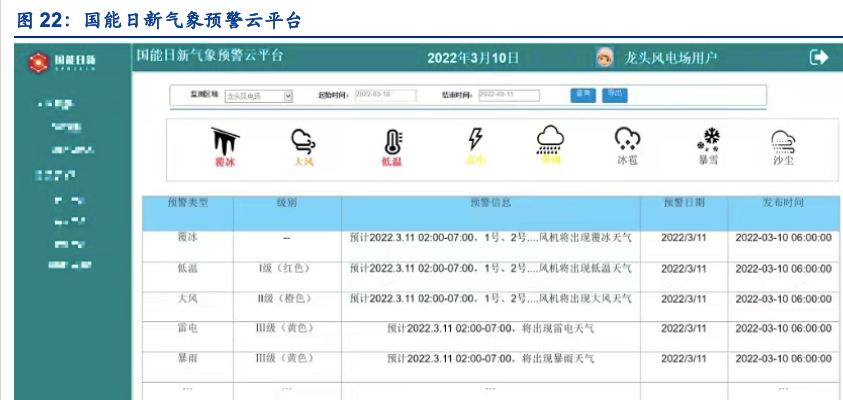This screenshot has width=843, height=400.
Task: Click the user avatar icon
Action: (x=605, y=57)
